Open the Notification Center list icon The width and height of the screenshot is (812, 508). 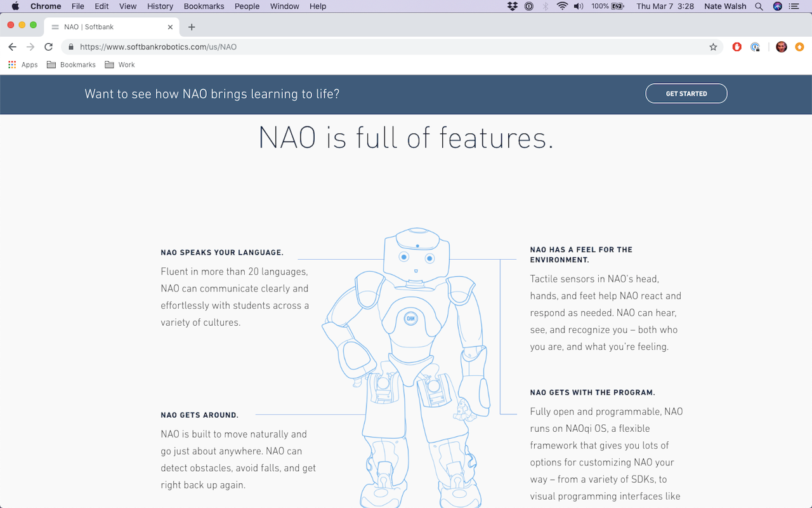coord(794,6)
